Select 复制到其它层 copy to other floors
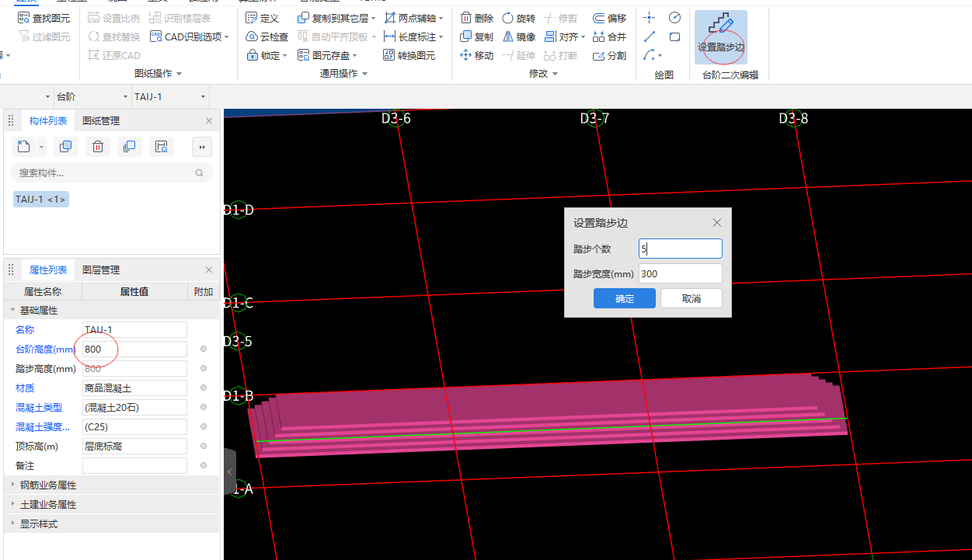This screenshot has height=560, width=972. click(x=336, y=18)
